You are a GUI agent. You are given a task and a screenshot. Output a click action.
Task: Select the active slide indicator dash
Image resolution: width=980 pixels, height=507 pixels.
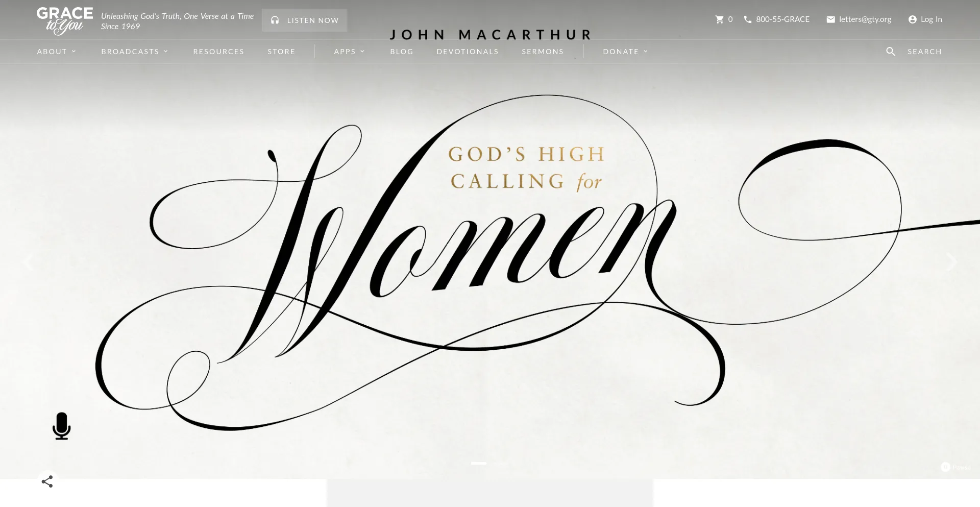(479, 463)
